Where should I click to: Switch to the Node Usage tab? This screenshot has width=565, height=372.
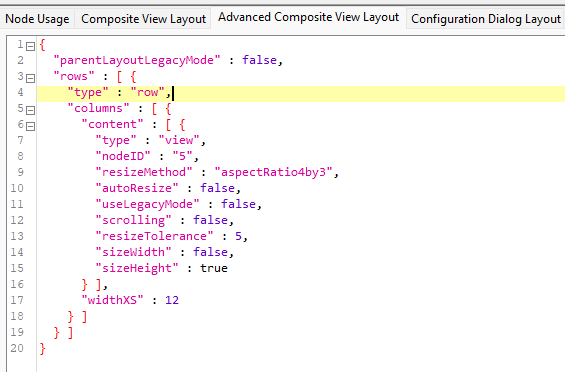pyautogui.click(x=37, y=19)
